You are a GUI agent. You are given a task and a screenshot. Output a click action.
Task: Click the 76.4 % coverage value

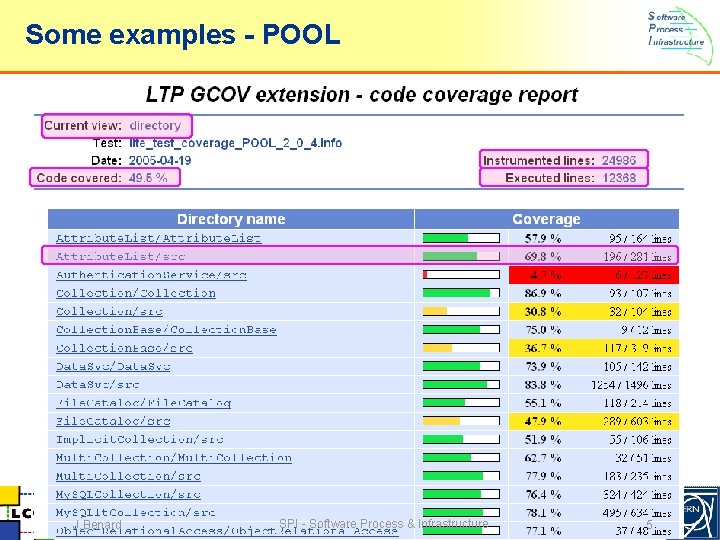(x=543, y=495)
